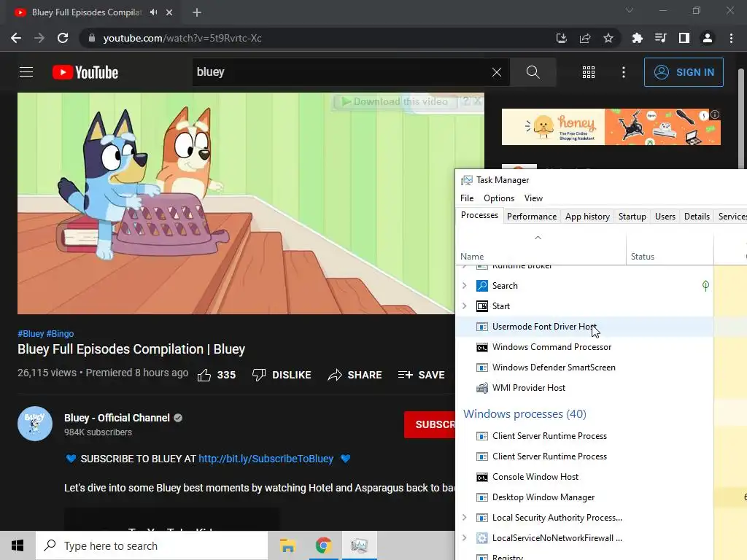Open the YouTube apps grid icon
The width and height of the screenshot is (747, 560).
click(x=589, y=72)
